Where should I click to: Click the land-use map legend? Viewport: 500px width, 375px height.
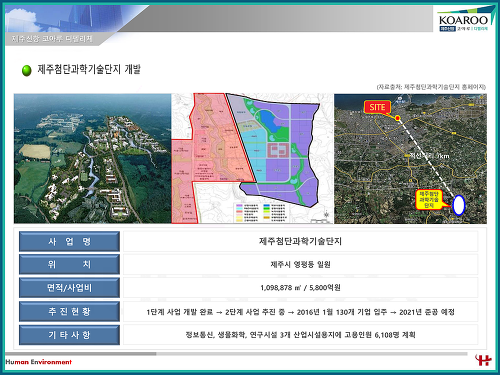pyautogui.click(x=261, y=213)
